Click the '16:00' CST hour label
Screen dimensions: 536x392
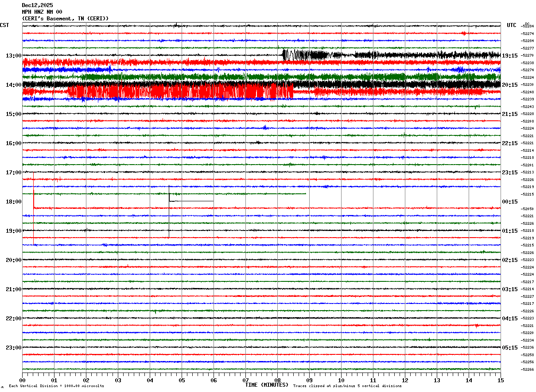pyautogui.click(x=14, y=143)
